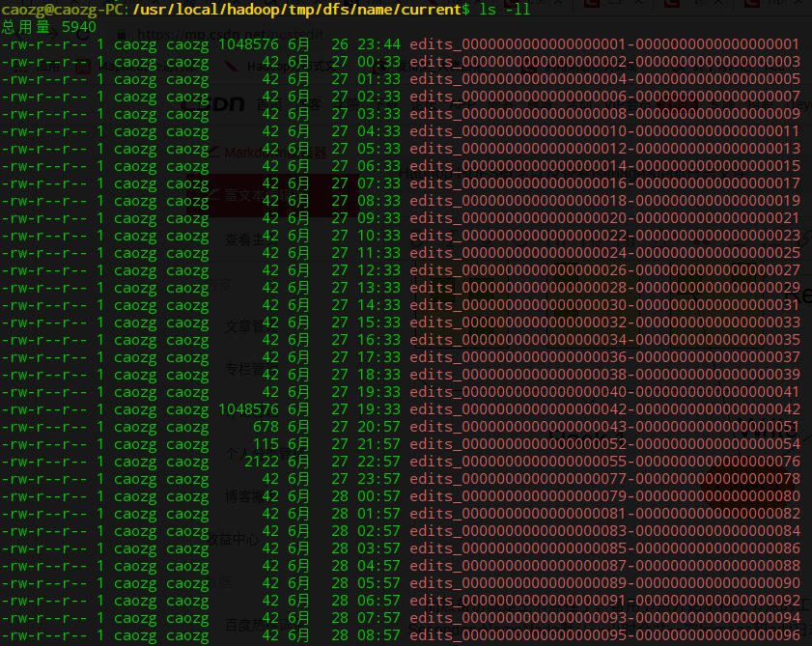Click the timestamp 05:57
This screenshot has width=812, height=646.
click(379, 583)
